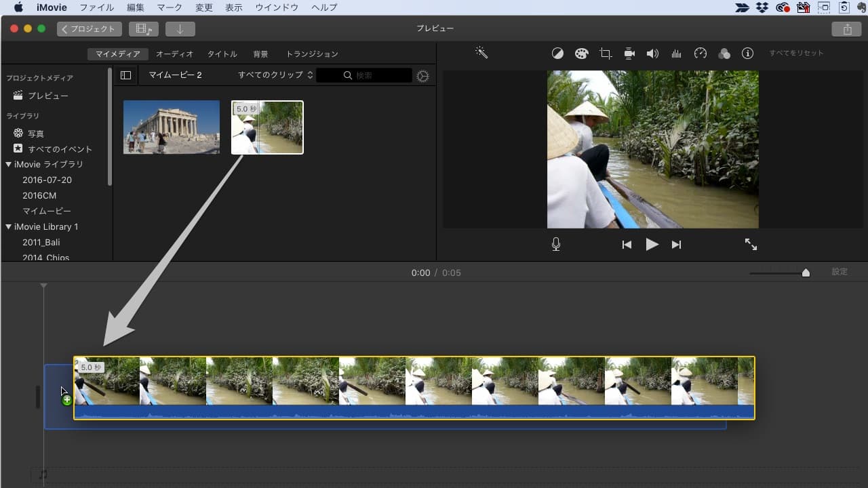This screenshot has height=488, width=868.
Task: Switch to 背景 tab
Action: point(260,54)
